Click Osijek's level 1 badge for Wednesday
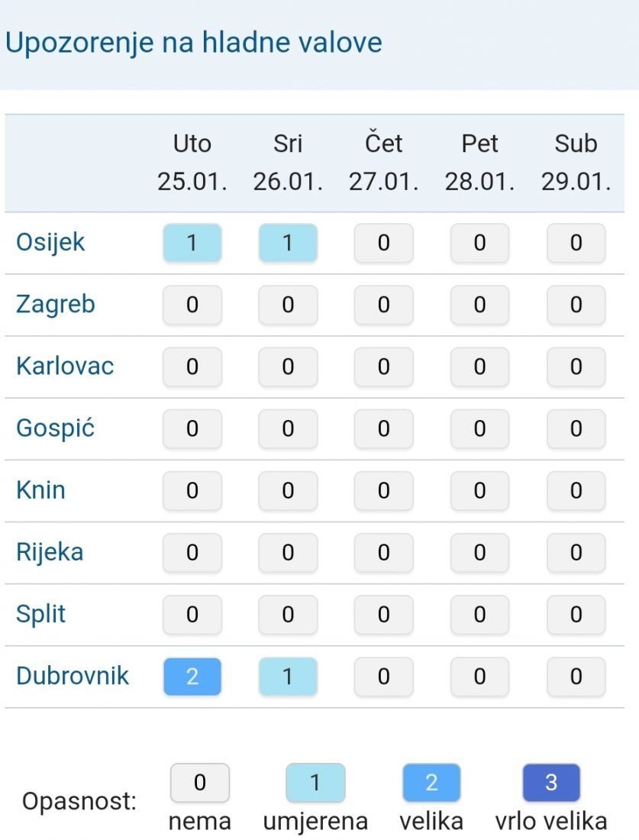The image size is (639, 840). coord(288,243)
